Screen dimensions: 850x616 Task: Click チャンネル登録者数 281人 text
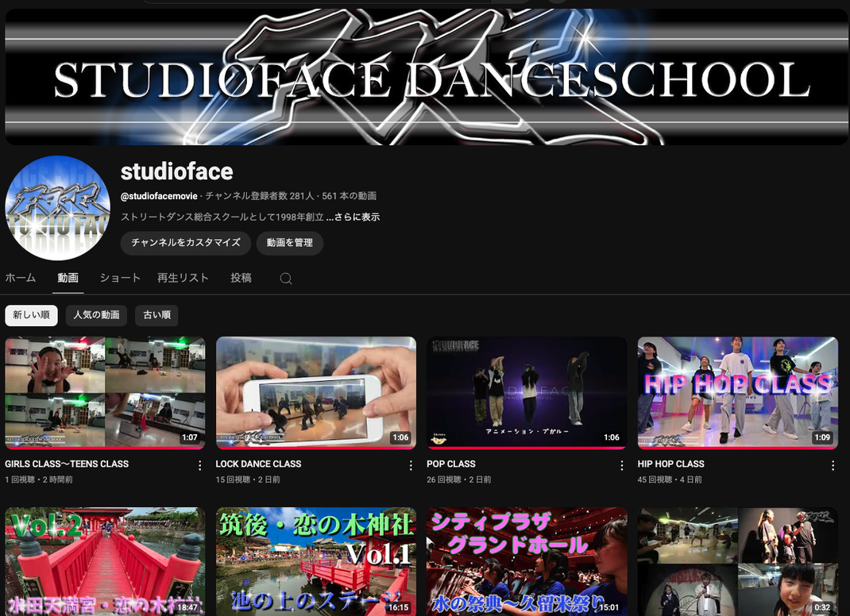coord(259,196)
